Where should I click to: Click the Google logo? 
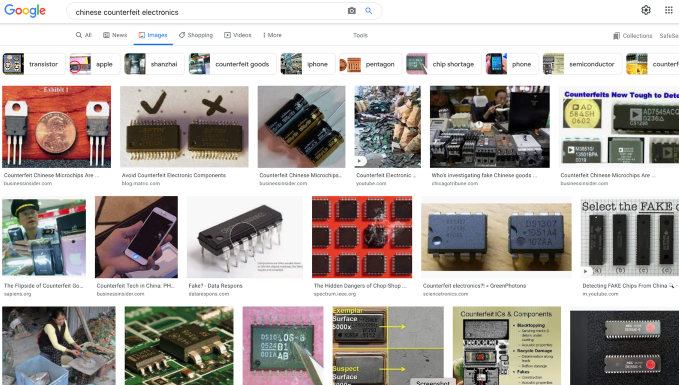pyautogui.click(x=25, y=10)
